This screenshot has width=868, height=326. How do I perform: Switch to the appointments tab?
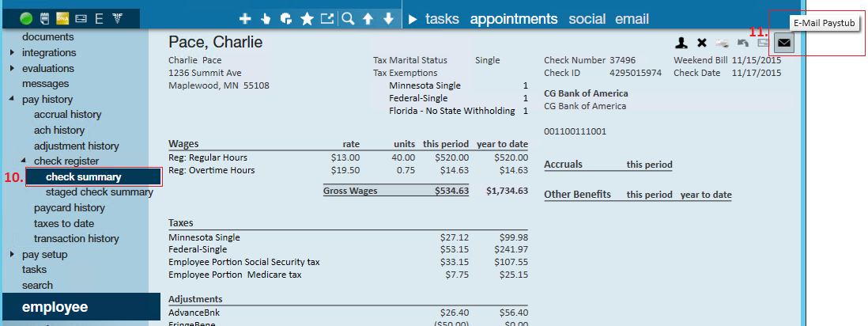[x=514, y=20]
